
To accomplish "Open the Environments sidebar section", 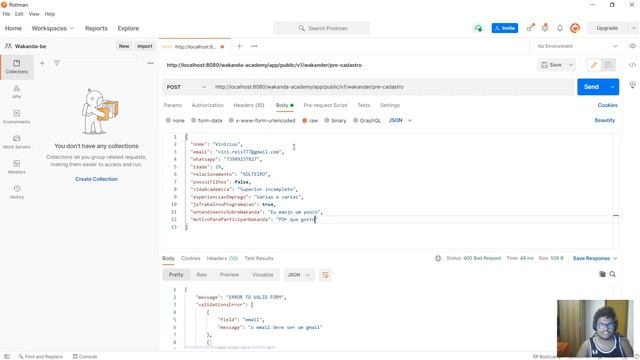I will (x=17, y=117).
